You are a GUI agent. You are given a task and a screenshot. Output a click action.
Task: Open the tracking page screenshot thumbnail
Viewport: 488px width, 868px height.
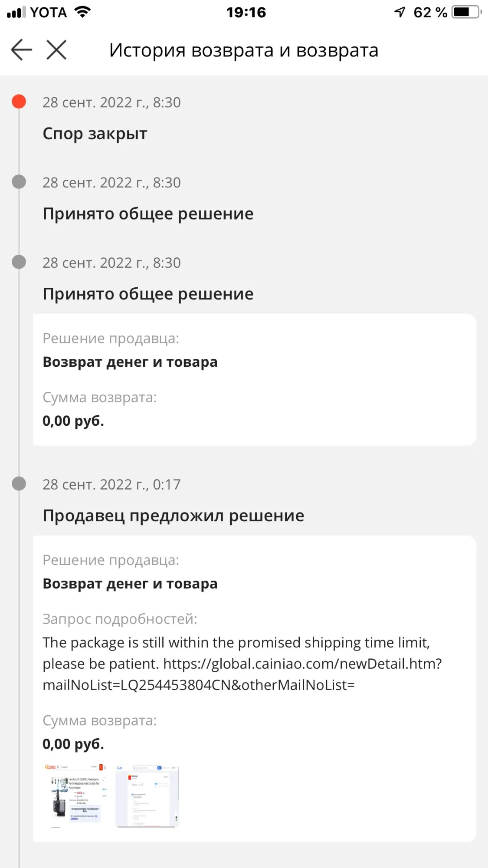pyautogui.click(x=147, y=796)
